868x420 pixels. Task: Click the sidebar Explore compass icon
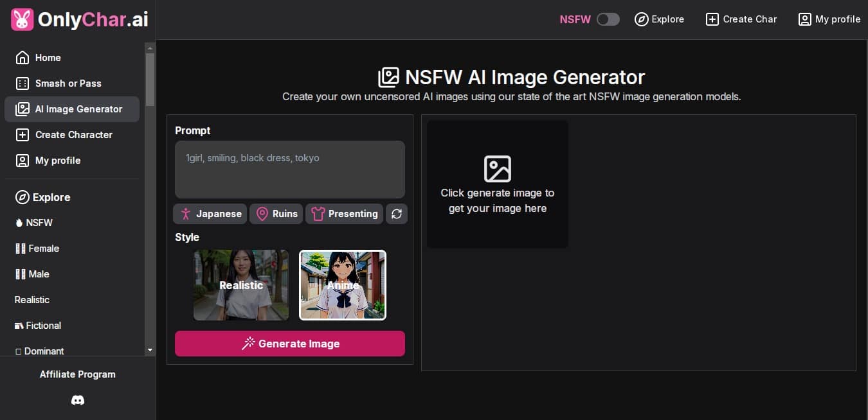point(23,197)
